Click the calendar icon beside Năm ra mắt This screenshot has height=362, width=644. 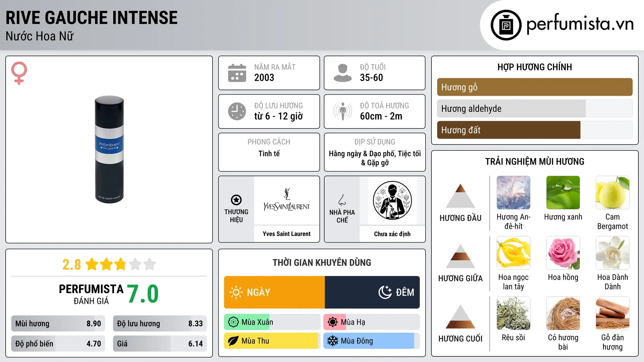(237, 73)
